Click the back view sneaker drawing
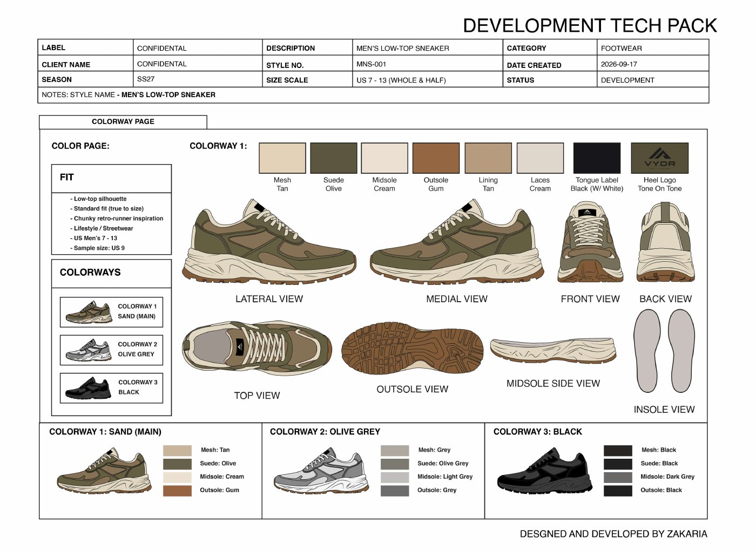 coord(665,242)
